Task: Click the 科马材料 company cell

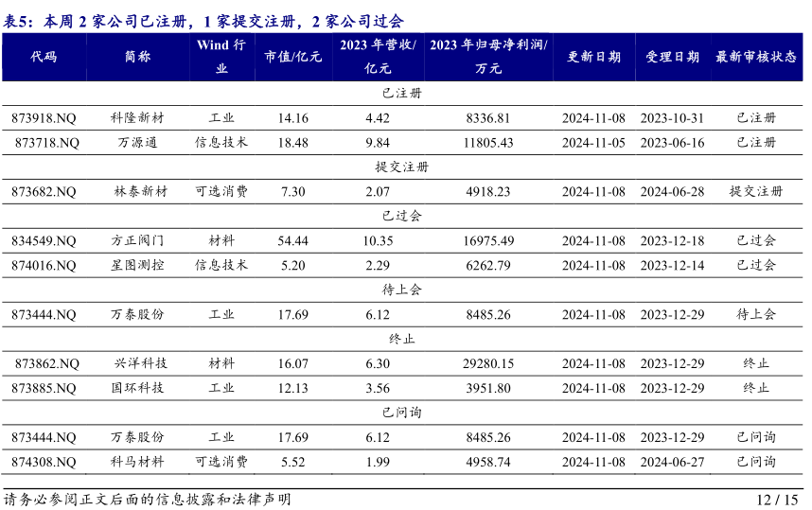Action: (x=137, y=462)
